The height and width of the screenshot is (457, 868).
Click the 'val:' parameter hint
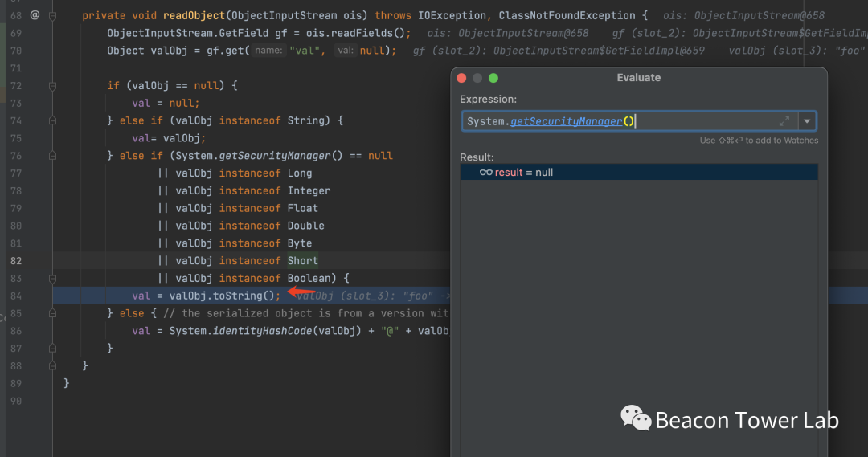pyautogui.click(x=346, y=51)
